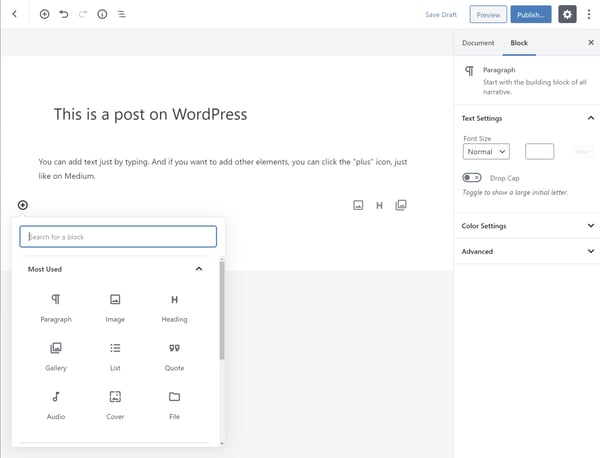Open the Font Size dropdown
Viewport: 600px width, 458px height.
click(486, 151)
